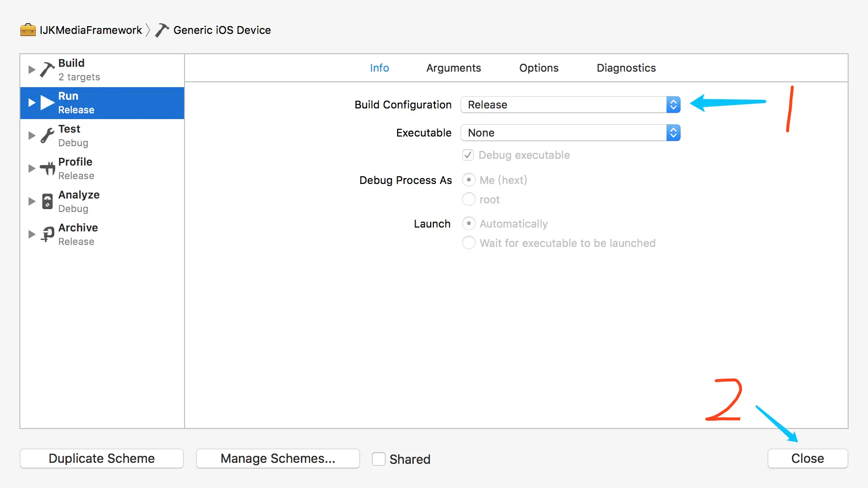The image size is (868, 488).
Task: Click the Duplicate Scheme button
Action: (102, 458)
